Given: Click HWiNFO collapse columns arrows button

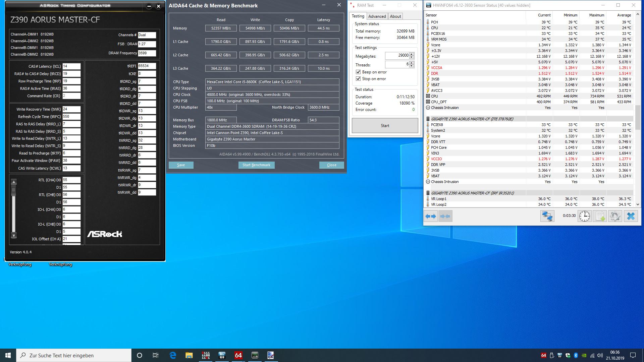Looking at the screenshot, I should 445,216.
